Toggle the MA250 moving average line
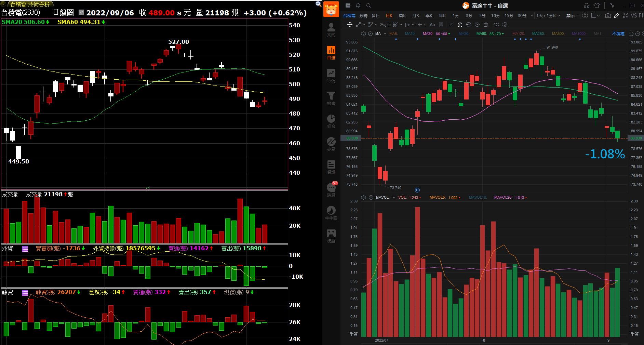 538,34
